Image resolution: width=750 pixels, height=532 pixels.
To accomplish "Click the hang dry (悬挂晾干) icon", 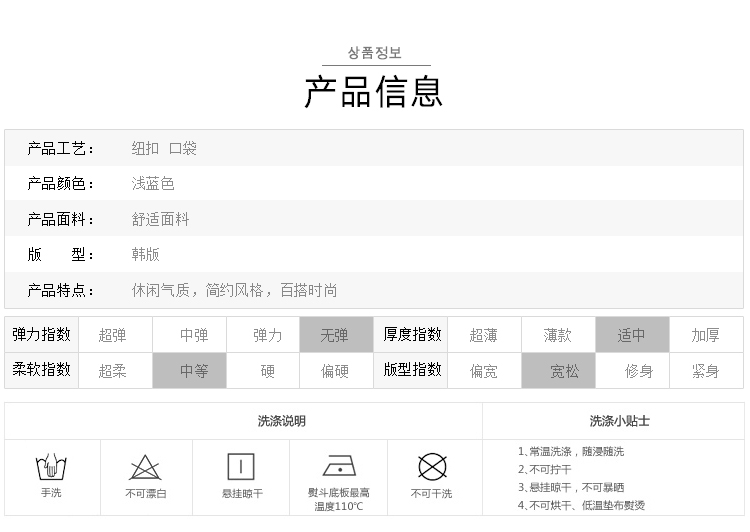I will pos(241,467).
